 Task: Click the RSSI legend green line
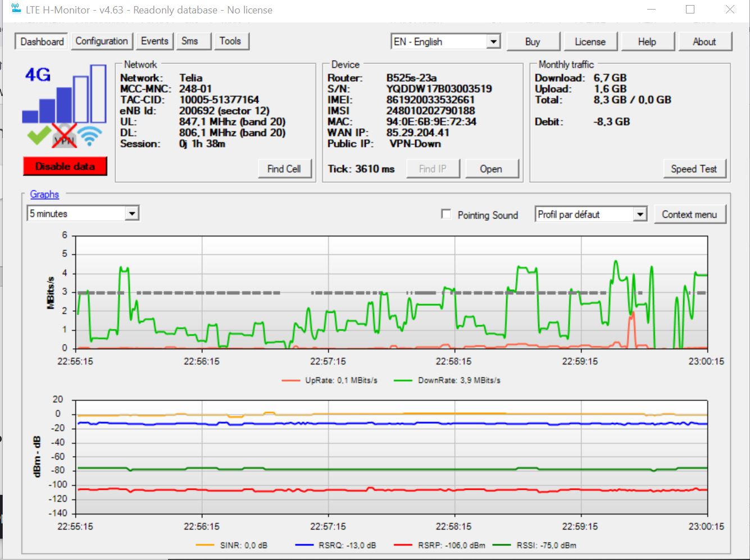point(502,545)
